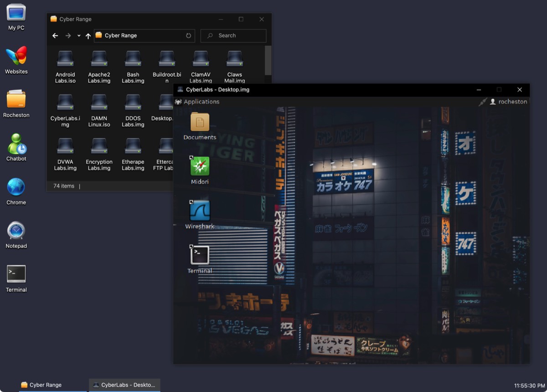Launch Chrome from the desktop

16,188
